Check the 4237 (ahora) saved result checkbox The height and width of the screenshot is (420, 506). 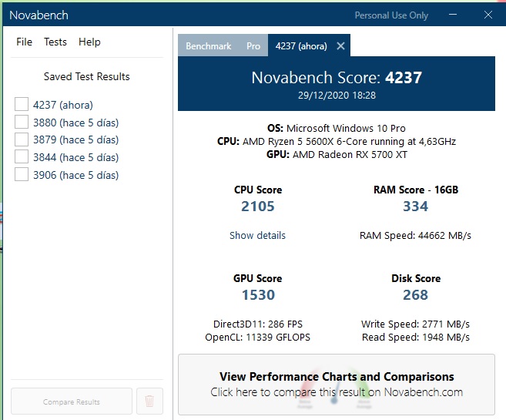(x=22, y=104)
